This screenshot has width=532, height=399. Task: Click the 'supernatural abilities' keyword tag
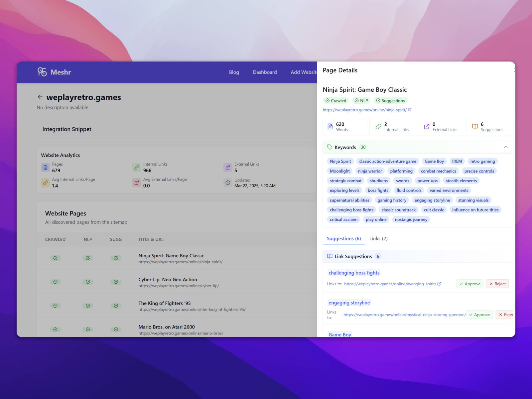click(x=349, y=200)
